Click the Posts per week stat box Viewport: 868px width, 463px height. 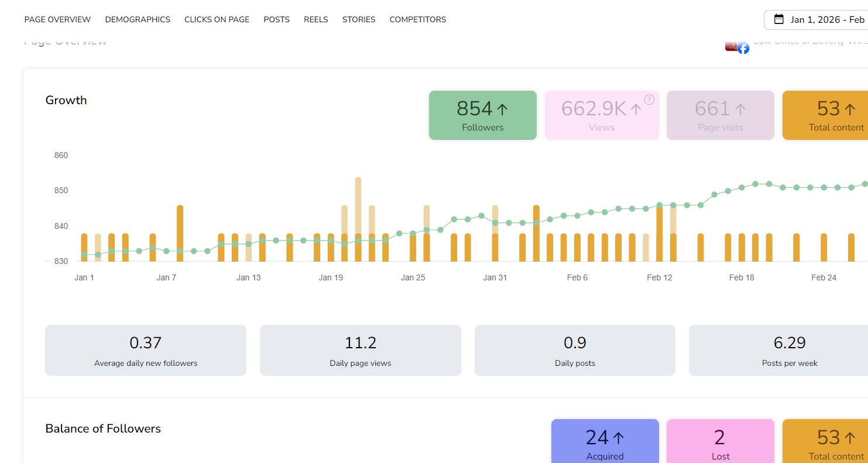(778, 350)
